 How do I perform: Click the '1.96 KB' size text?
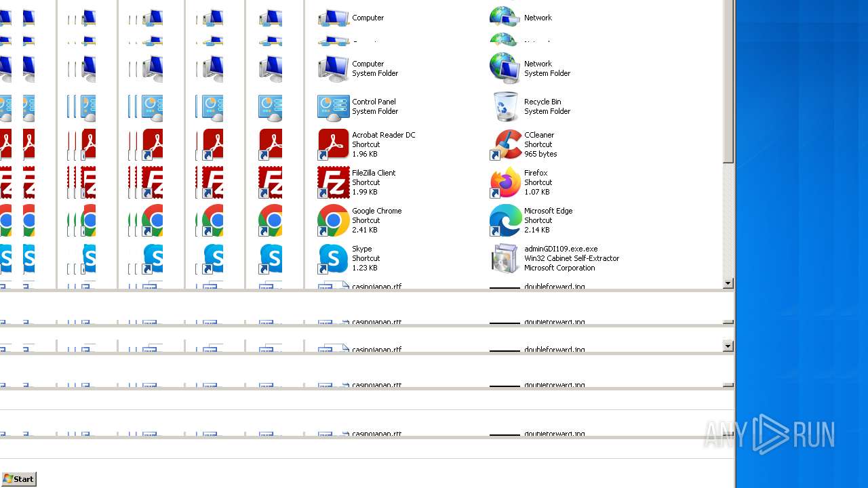pyautogui.click(x=365, y=154)
